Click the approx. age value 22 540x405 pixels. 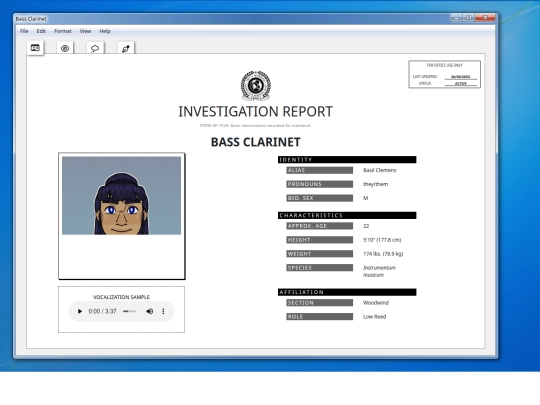(366, 226)
